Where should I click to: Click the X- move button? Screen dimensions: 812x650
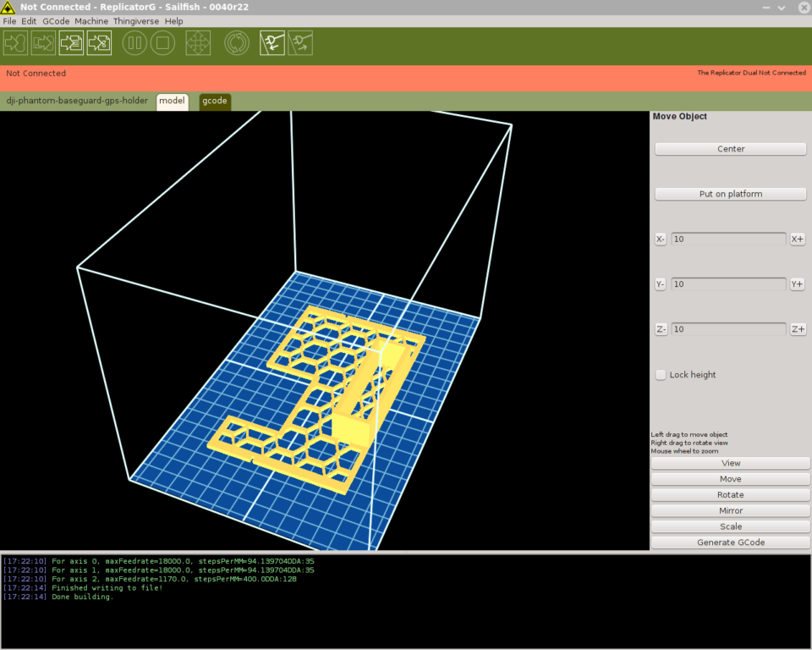click(x=660, y=239)
